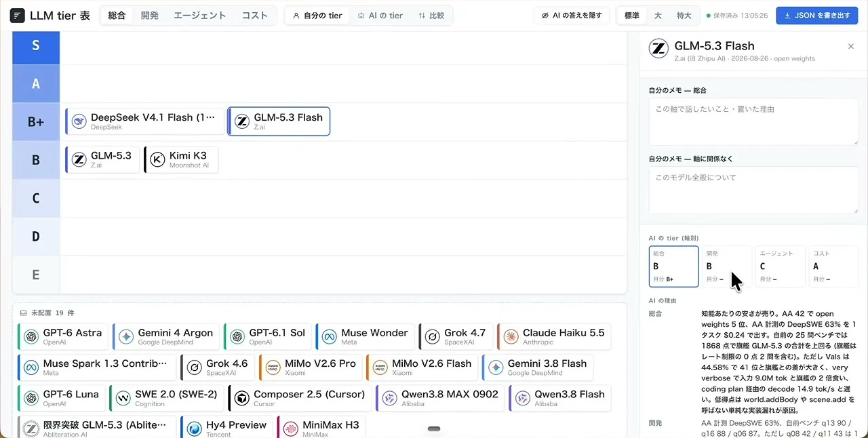Image resolution: width=868 pixels, height=438 pixels.
Task: Close the GLM-5.3 Flash detail panel
Action: tap(851, 46)
